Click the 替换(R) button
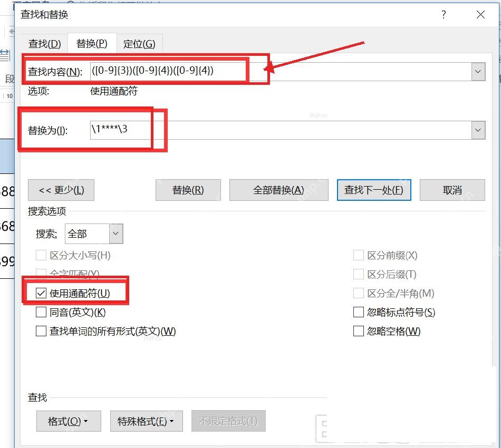 [x=188, y=190]
